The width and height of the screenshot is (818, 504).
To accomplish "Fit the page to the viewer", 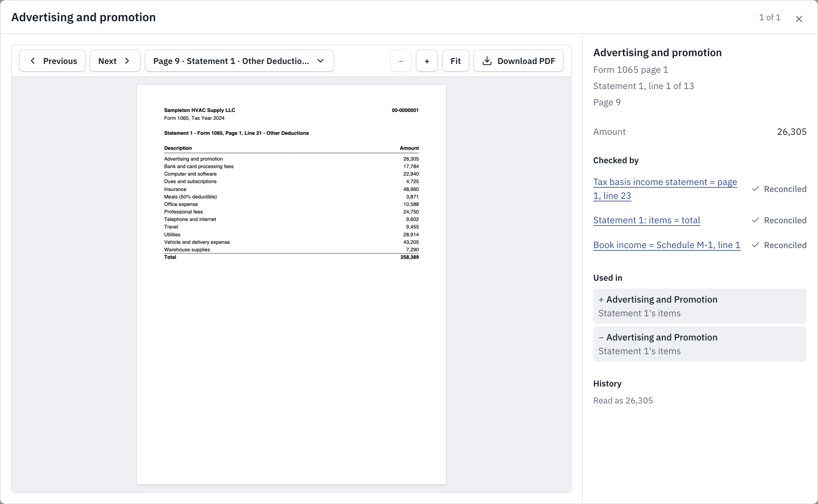I will [455, 61].
